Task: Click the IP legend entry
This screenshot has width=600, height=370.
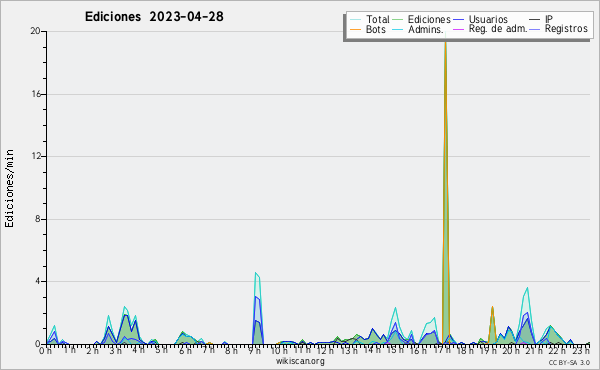Action: tap(541, 19)
